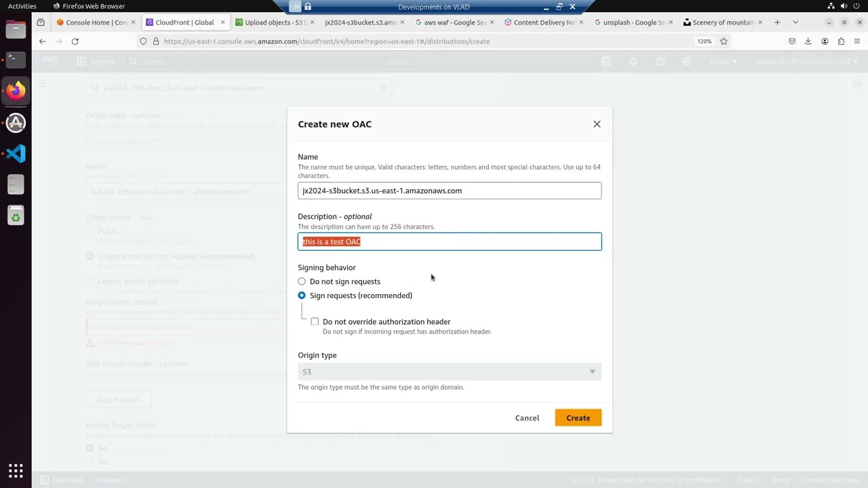The image size is (868, 488).
Task: Open Software Updater dock icon
Action: pyautogui.click(x=16, y=123)
